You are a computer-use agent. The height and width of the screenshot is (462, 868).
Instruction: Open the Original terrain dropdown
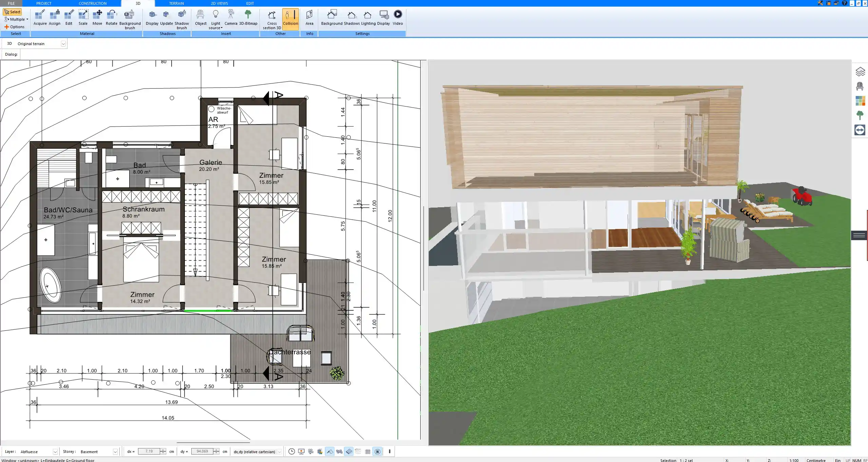[64, 43]
